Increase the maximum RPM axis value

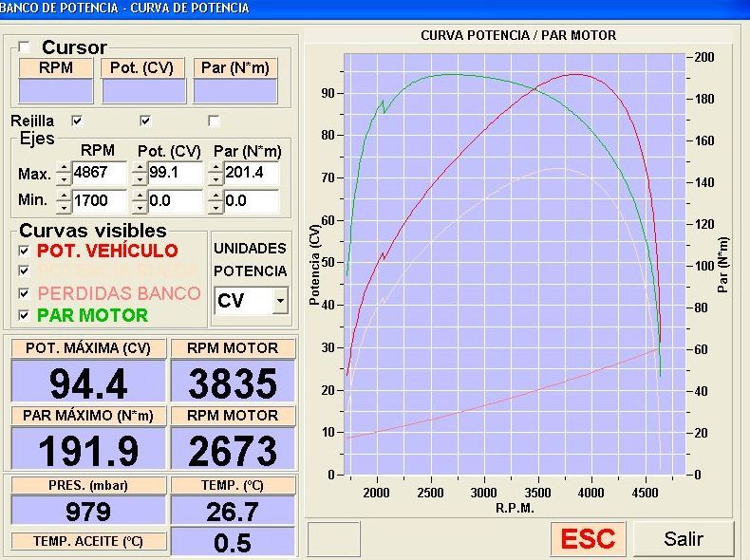click(64, 169)
